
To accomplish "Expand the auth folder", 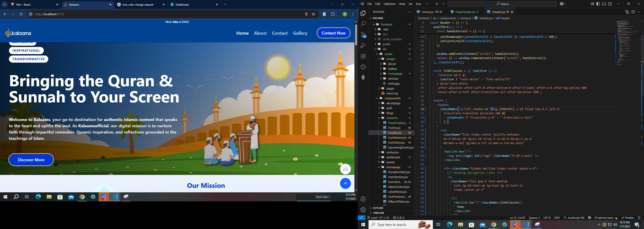I will coord(379,108).
